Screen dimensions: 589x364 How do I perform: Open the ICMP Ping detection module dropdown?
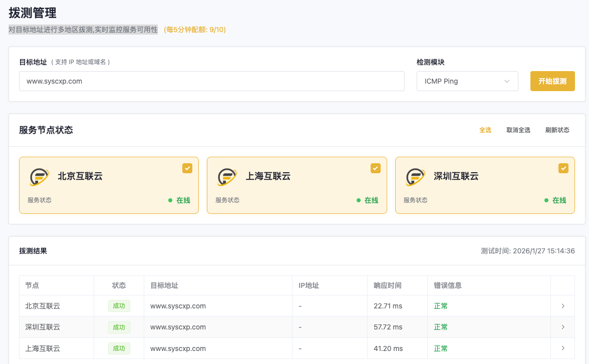[467, 81]
